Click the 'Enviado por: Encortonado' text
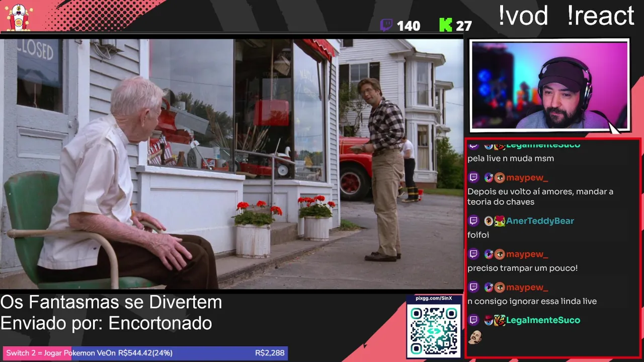This screenshot has width=644, height=362. pyautogui.click(x=106, y=323)
